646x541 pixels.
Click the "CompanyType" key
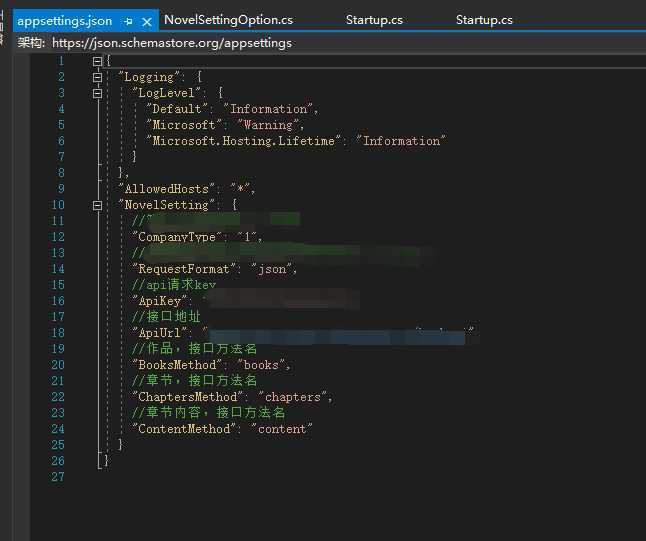point(178,237)
